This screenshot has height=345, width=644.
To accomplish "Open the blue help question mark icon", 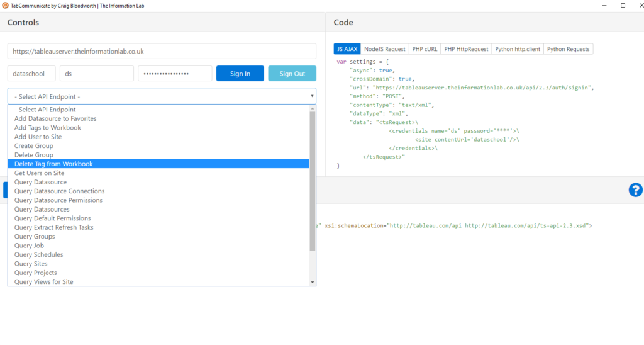I will coord(635,190).
